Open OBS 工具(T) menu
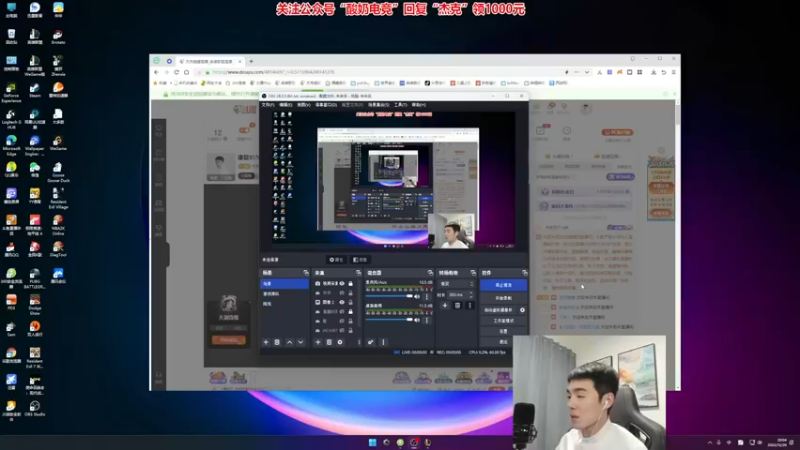This screenshot has height=450, width=800. coord(401,105)
